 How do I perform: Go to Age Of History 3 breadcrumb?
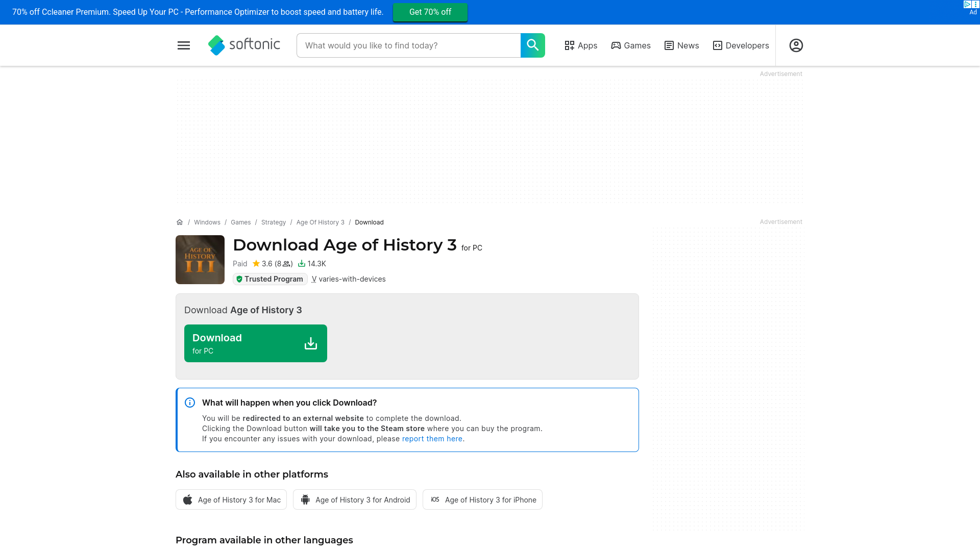[321, 222]
